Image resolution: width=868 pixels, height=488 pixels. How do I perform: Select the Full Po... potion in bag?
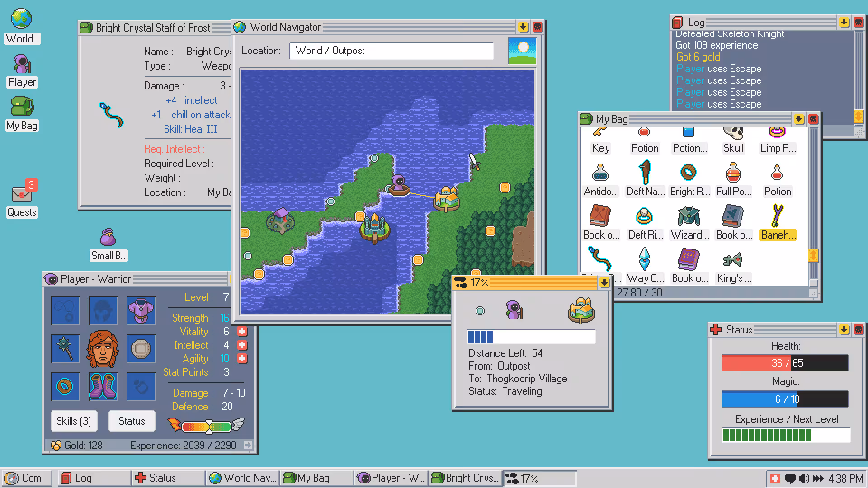point(734,180)
